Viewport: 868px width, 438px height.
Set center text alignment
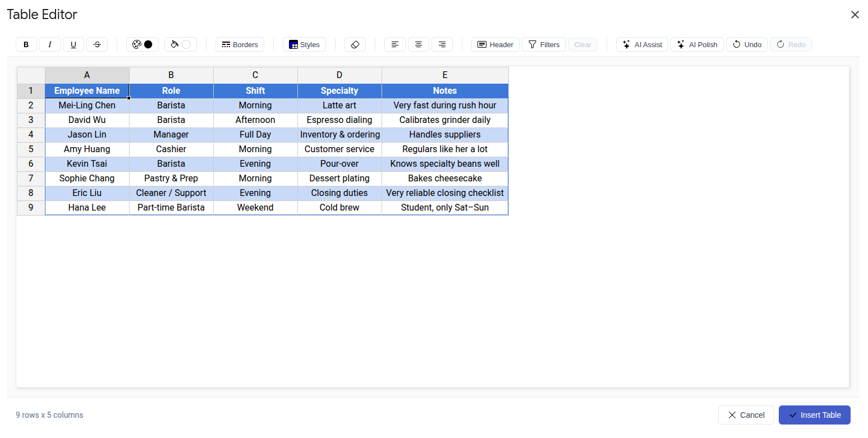(418, 44)
